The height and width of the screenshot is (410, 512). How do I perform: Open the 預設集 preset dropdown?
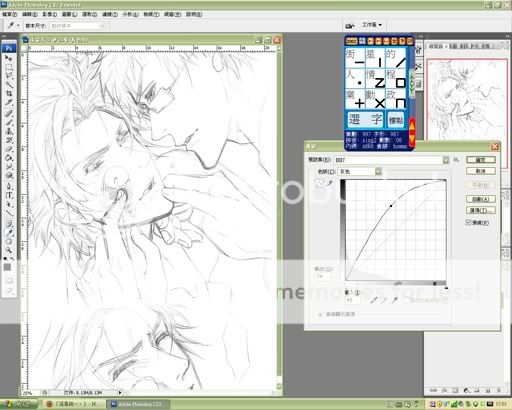coord(446,160)
